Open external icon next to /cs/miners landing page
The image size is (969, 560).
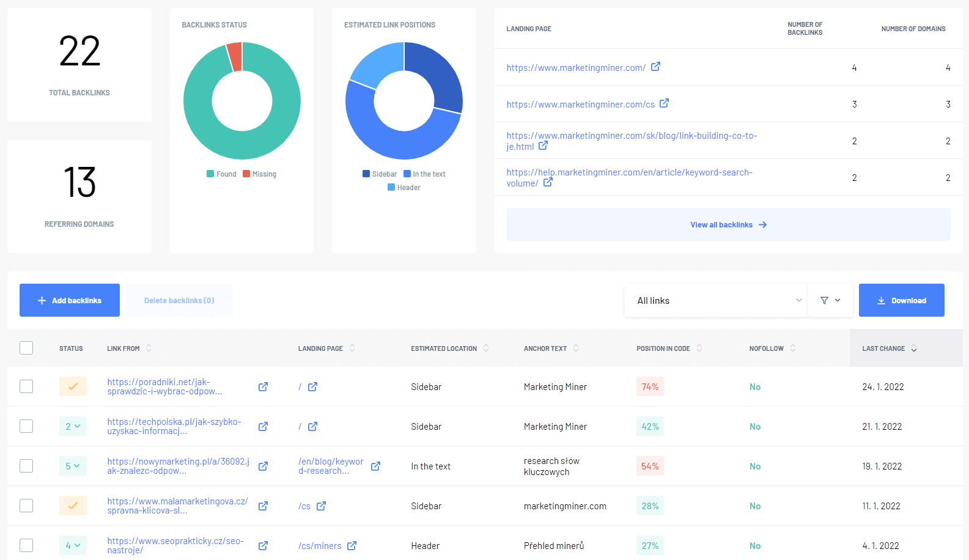pyautogui.click(x=352, y=546)
